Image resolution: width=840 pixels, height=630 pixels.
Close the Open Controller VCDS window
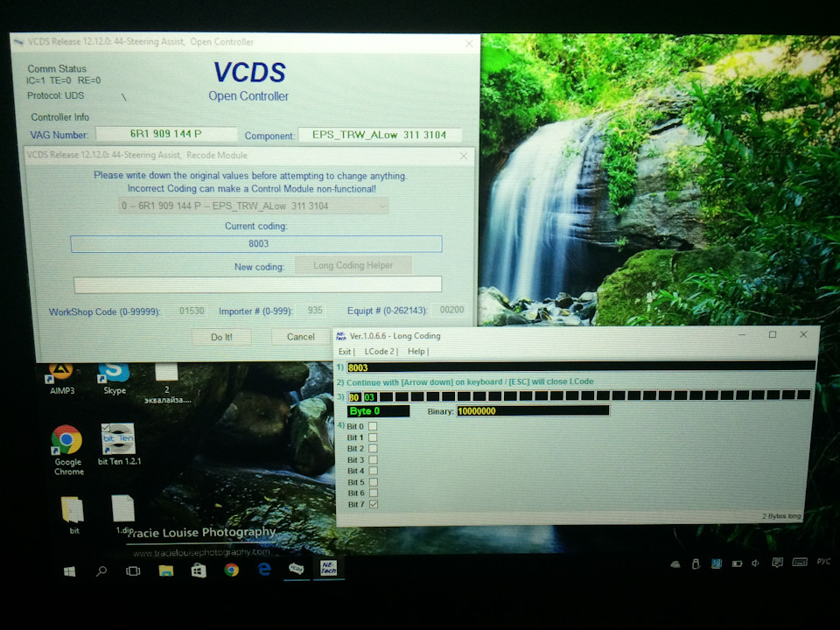(469, 44)
